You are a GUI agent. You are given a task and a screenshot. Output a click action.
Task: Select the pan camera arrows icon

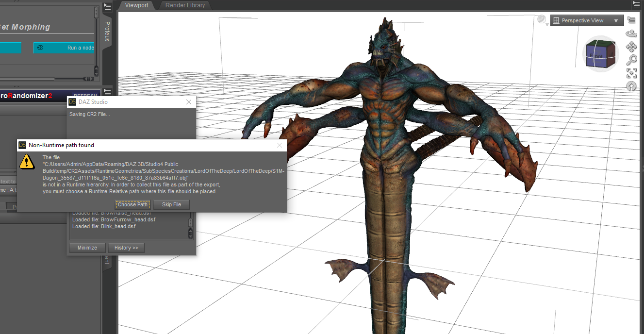pos(631,47)
